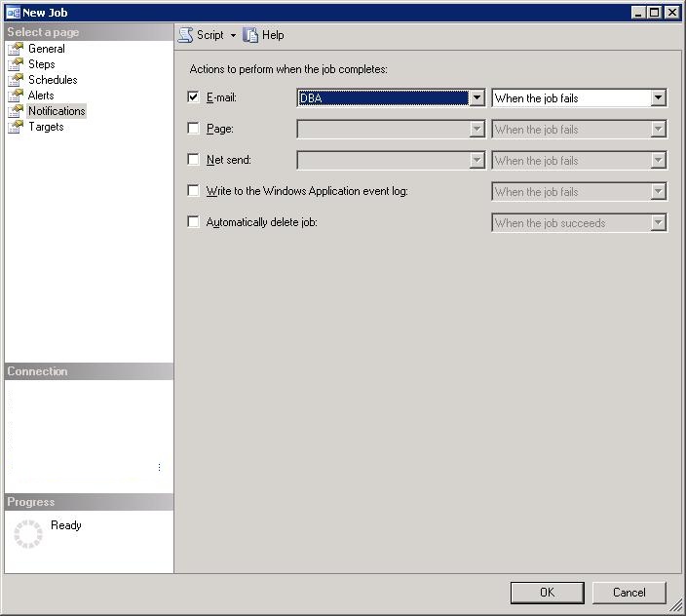The height and width of the screenshot is (616, 686).
Task: Click the Help toolbar button
Action: tap(264, 35)
